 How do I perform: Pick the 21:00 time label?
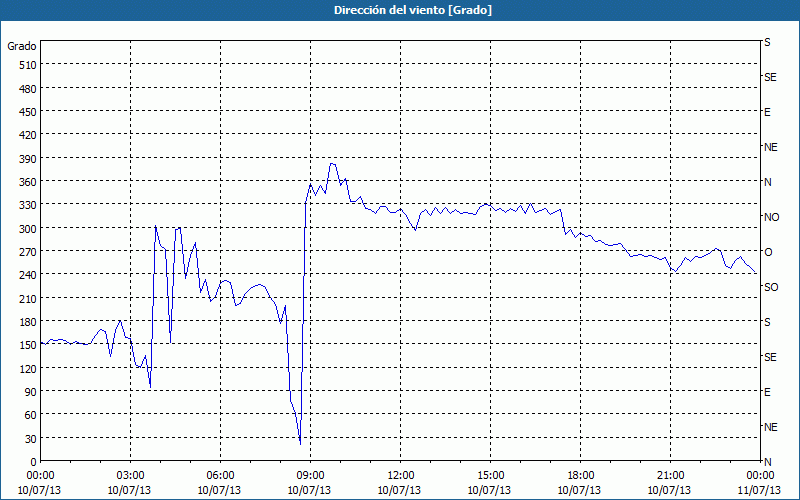[670, 476]
